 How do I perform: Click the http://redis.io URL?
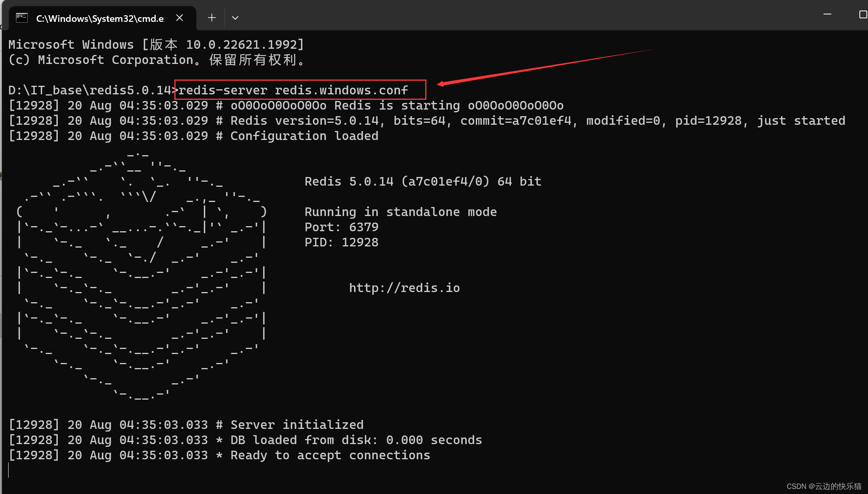(x=405, y=288)
